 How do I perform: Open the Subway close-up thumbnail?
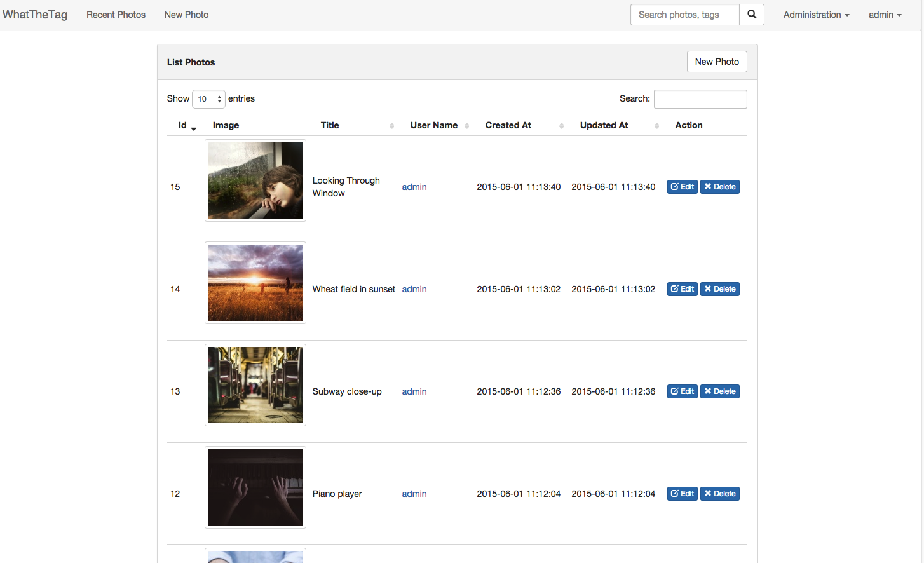click(x=255, y=385)
